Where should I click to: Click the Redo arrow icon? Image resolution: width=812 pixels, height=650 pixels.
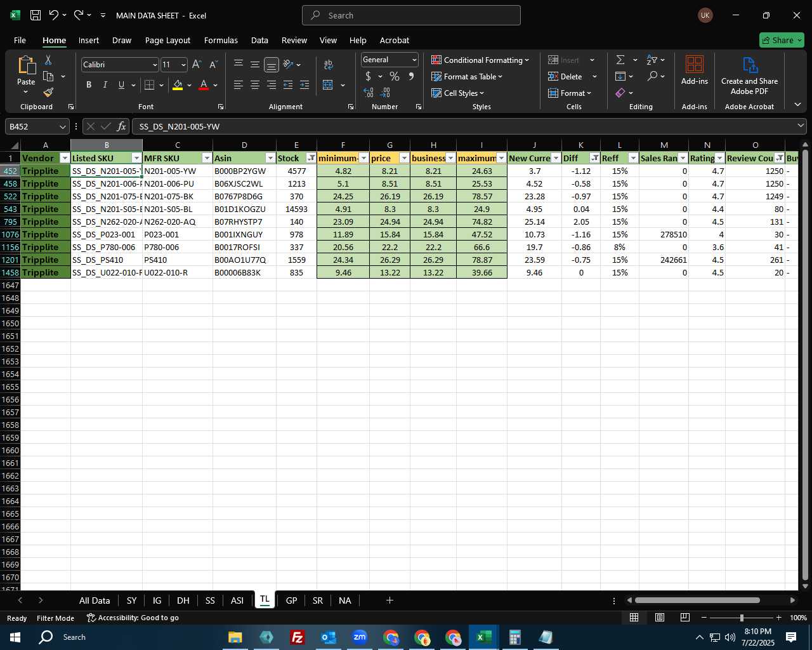78,15
